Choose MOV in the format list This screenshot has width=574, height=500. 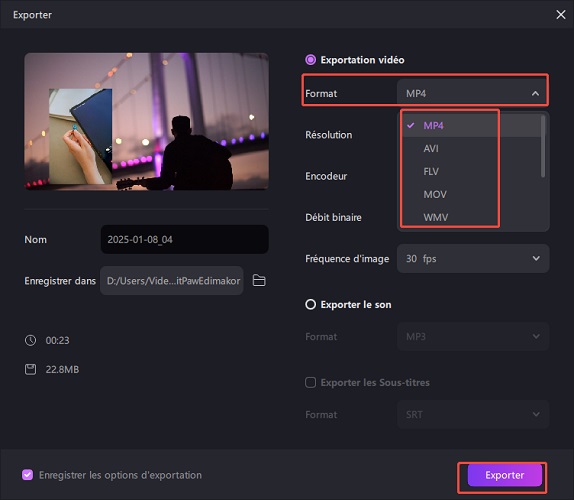[x=470, y=194]
